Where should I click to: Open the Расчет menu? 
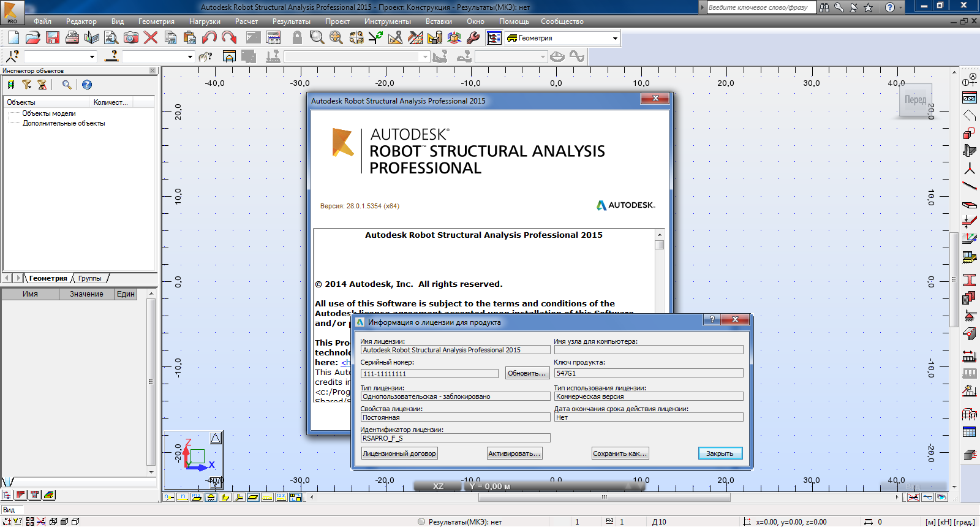pos(246,21)
